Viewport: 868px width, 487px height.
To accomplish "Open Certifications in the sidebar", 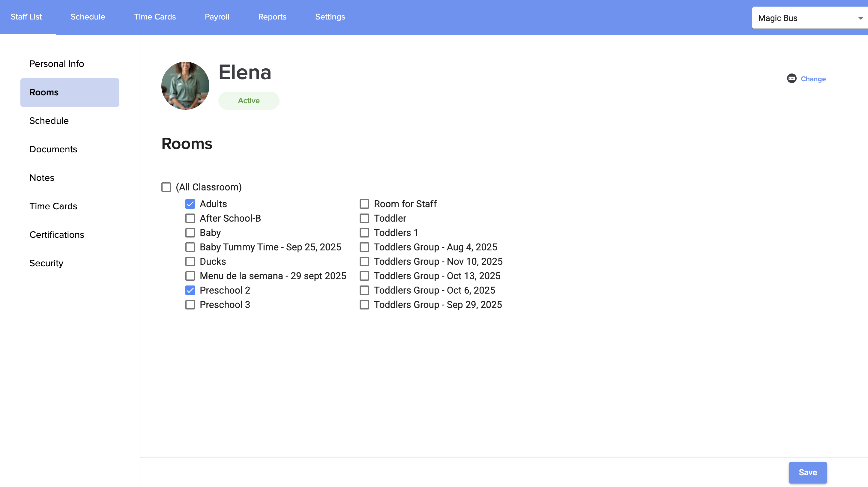I will pyautogui.click(x=57, y=235).
